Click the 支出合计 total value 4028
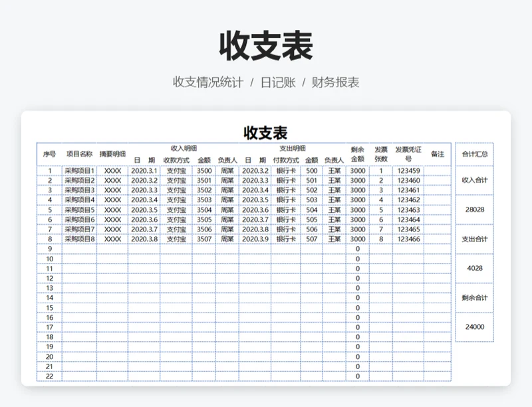Image resolution: width=532 pixels, height=407 pixels. click(x=474, y=269)
